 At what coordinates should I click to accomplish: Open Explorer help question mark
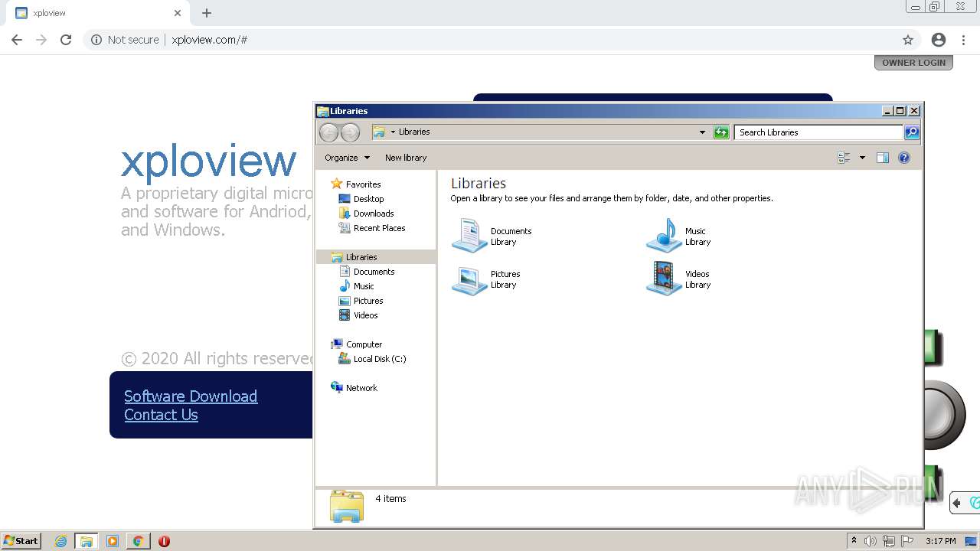(904, 158)
